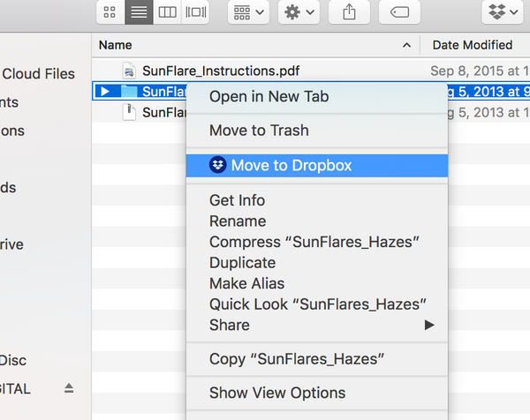Switch to Cover Flow view
The width and height of the screenshot is (530, 420).
(195, 12)
